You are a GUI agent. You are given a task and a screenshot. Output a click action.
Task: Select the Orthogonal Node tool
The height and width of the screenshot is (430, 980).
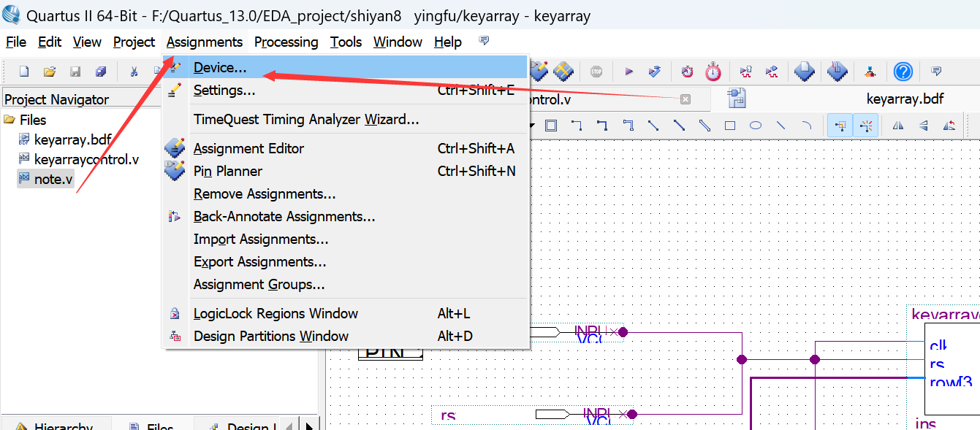pyautogui.click(x=577, y=126)
